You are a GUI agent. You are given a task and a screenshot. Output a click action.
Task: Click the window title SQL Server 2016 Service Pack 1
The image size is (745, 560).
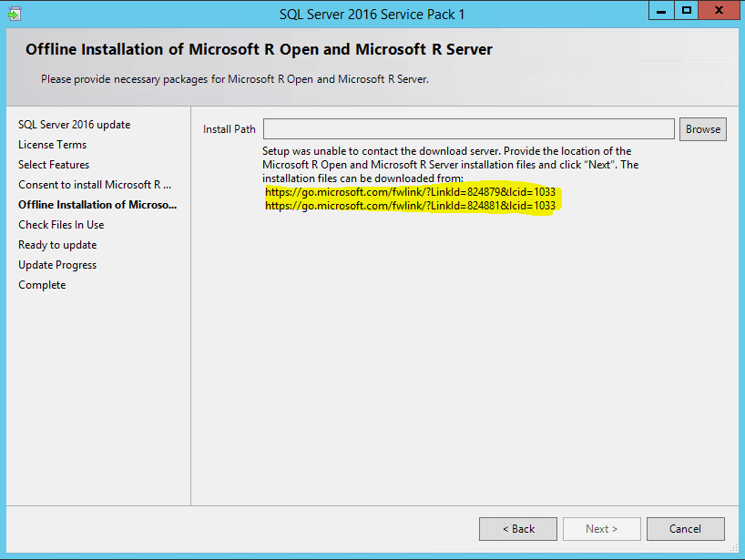(372, 15)
